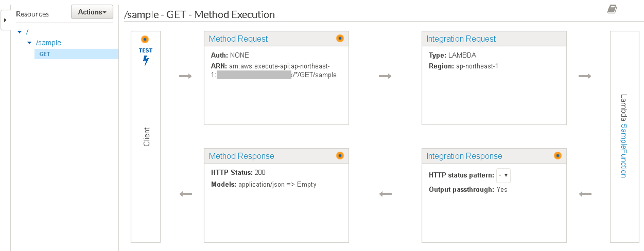Screen dimensions: 644x251
Task: Open the documentation book icon
Action: [x=612, y=9]
